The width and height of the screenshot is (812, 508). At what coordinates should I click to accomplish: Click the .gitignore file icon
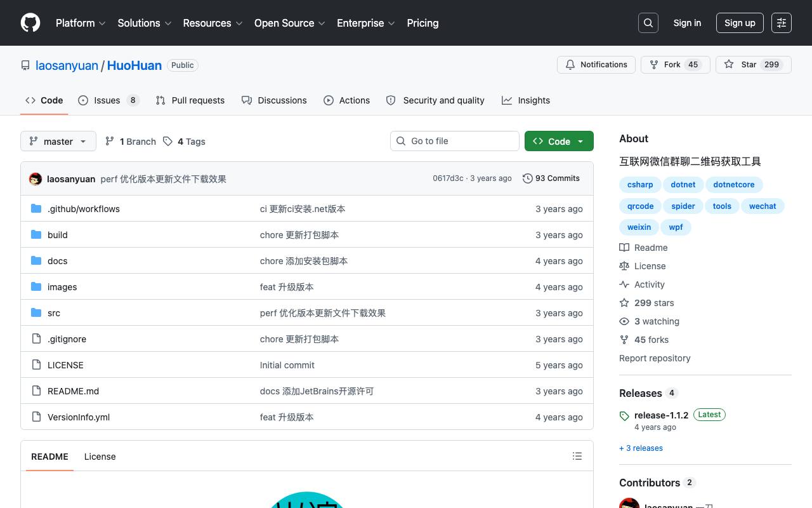coord(36,339)
